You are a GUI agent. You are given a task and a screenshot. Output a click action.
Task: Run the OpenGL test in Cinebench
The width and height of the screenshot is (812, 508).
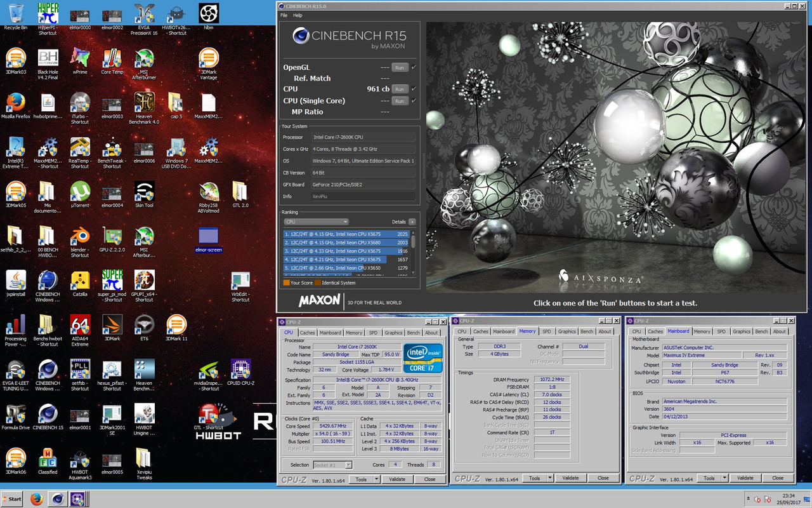click(399, 67)
